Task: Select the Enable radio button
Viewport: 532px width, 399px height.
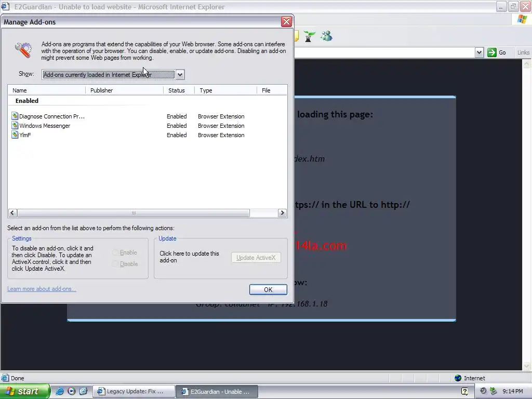Action: [115, 252]
